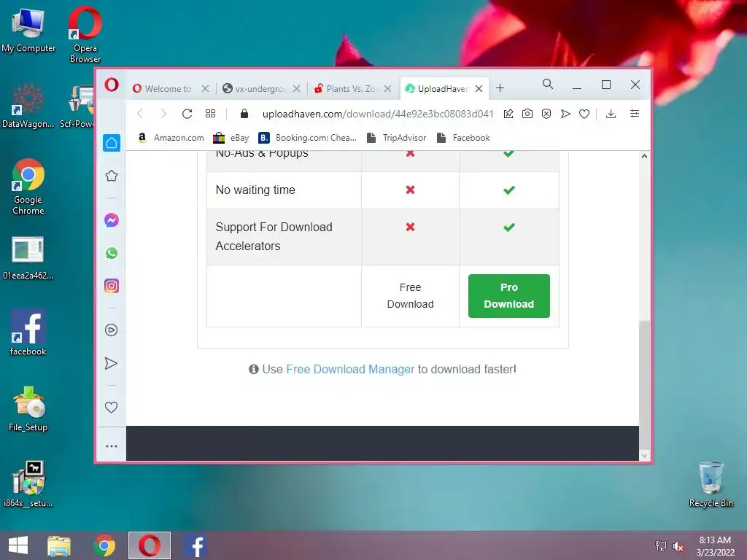Open sidebar setup three dots
Screen dimensions: 747x560
click(x=112, y=446)
